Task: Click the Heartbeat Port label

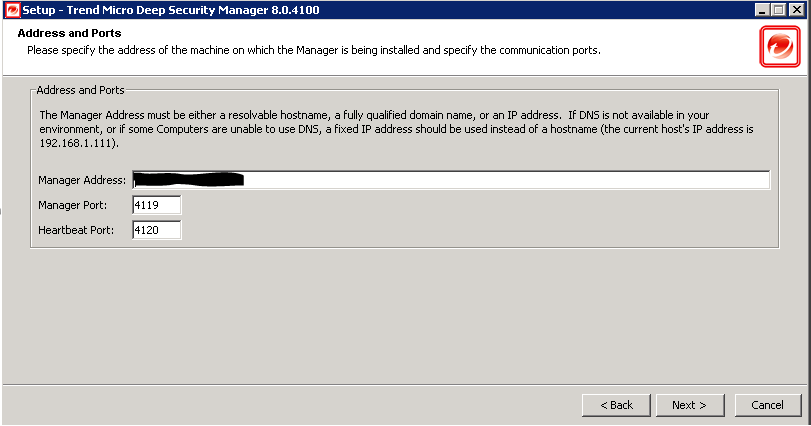Action: [76, 230]
